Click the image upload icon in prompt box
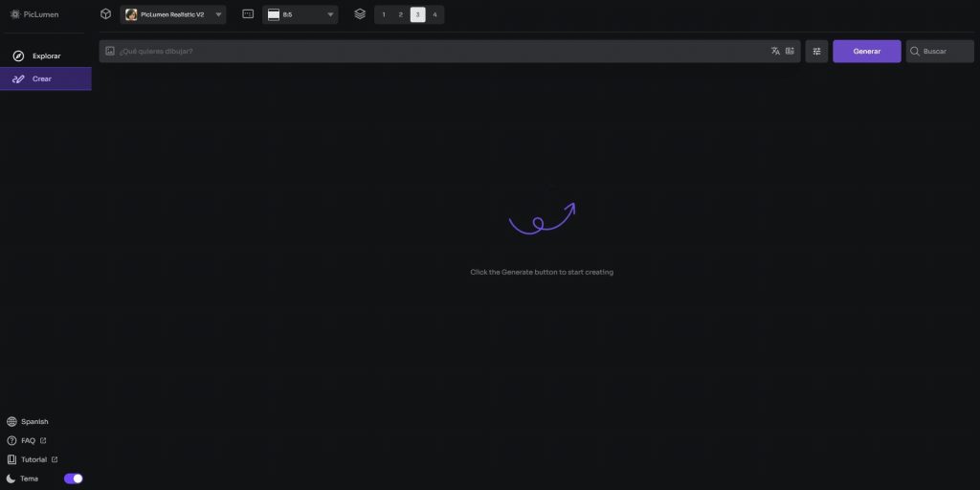 pos(110,51)
